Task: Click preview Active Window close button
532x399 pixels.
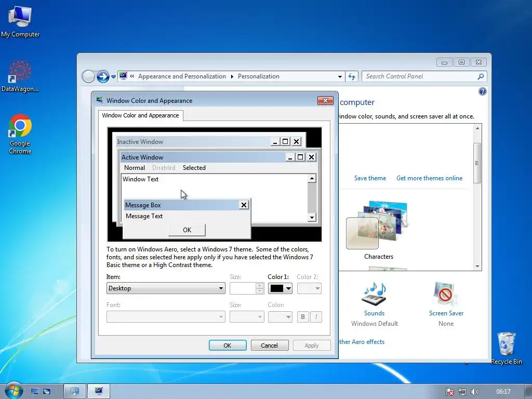Action: [x=311, y=157]
